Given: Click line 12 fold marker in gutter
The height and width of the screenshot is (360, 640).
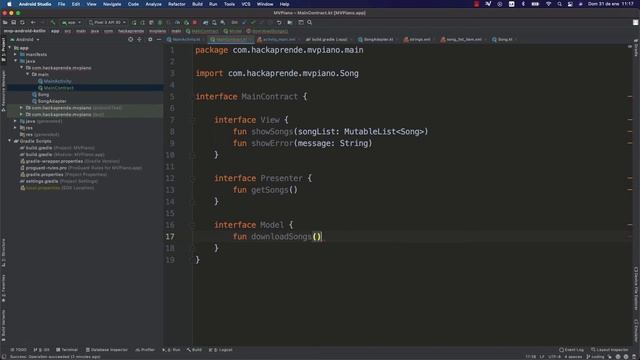Looking at the screenshot, I should 193,178.
